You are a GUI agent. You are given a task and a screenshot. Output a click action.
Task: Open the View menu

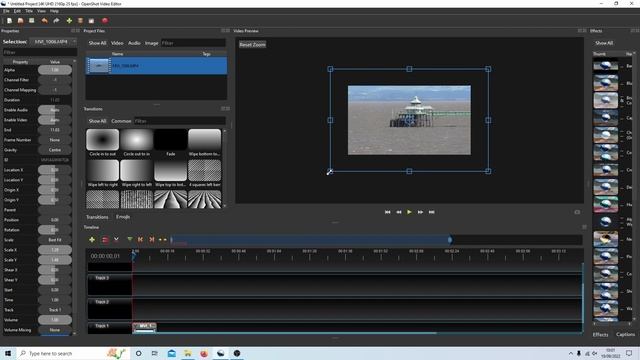(x=41, y=11)
